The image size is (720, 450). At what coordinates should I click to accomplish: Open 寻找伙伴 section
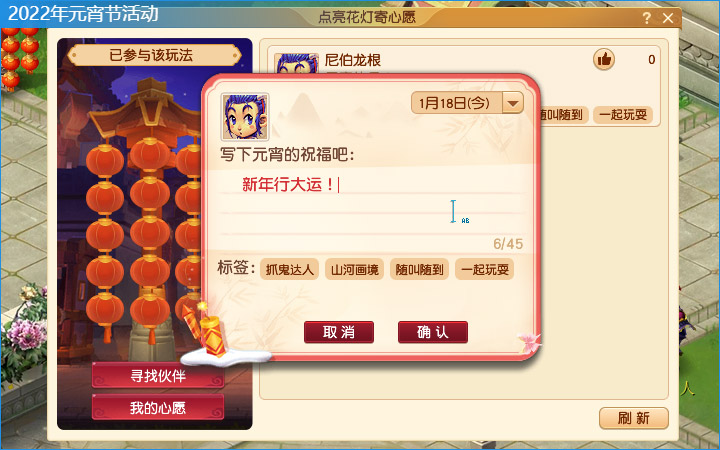158,376
